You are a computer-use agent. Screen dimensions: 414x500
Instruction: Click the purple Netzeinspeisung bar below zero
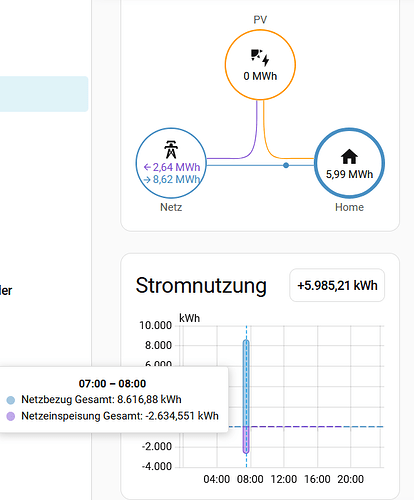246,440
